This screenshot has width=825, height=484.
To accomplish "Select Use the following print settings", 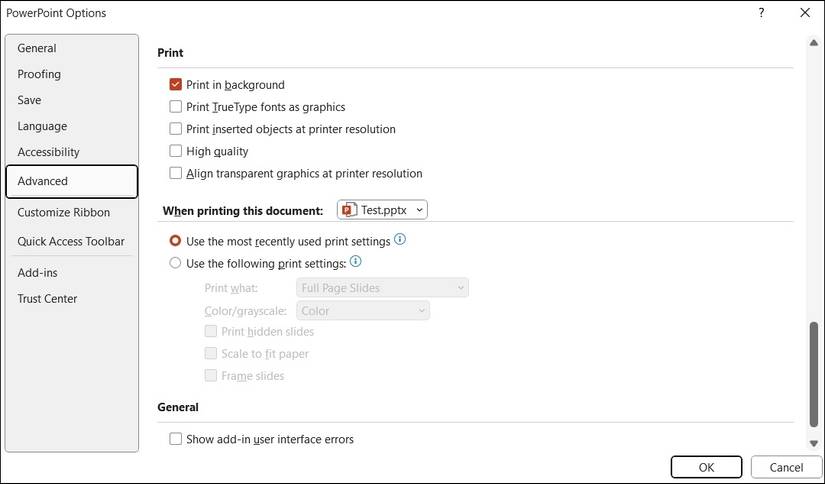I will coord(176,263).
